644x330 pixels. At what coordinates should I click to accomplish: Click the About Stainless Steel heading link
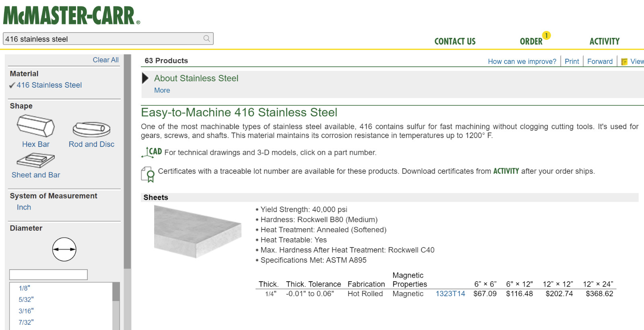196,78
